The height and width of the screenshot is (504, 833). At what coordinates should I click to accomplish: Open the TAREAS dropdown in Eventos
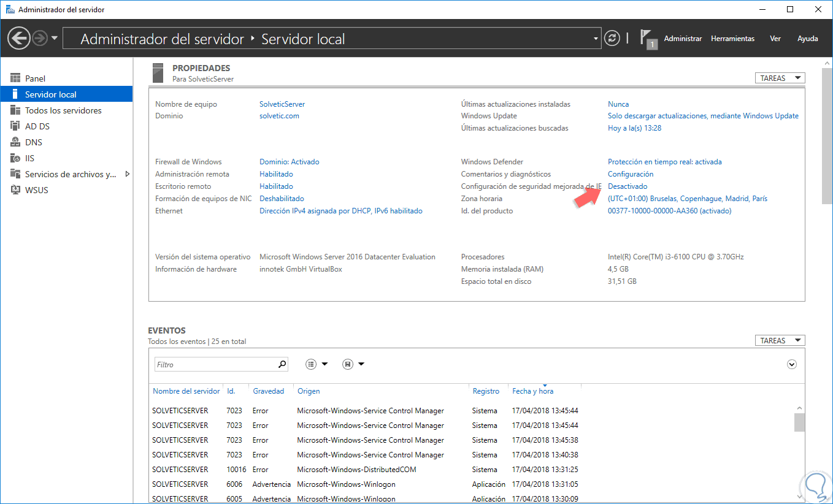tap(780, 340)
